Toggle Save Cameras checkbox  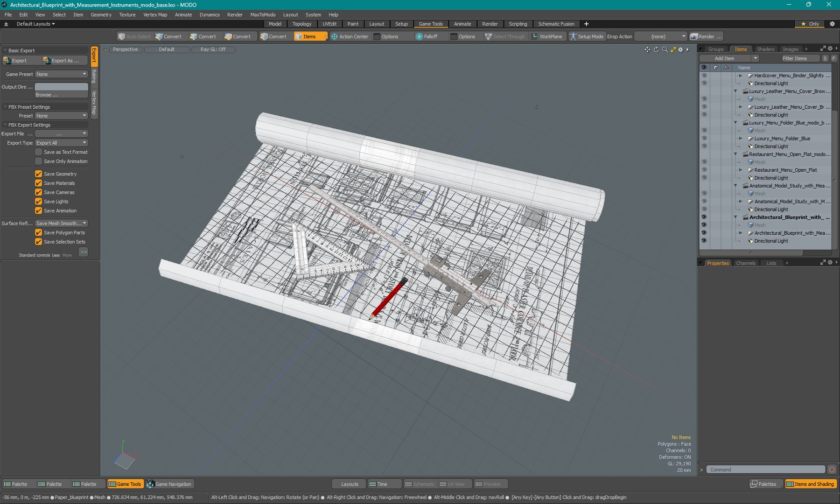[39, 192]
